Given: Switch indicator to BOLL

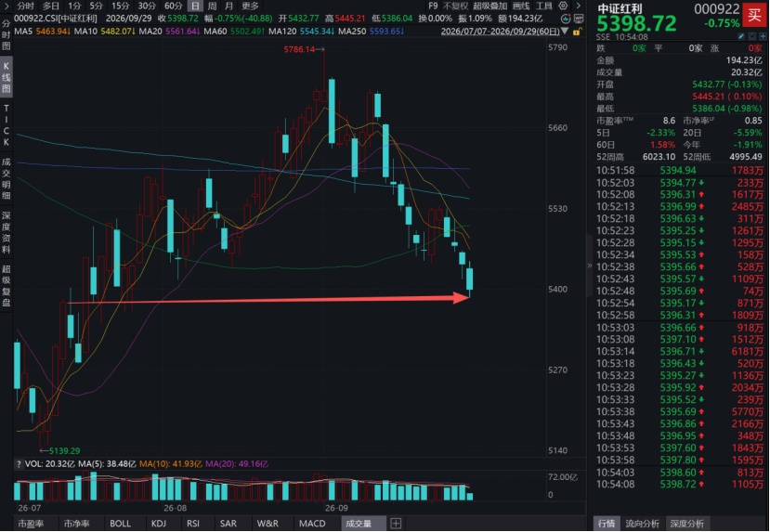Looking at the screenshot, I should coord(121,524).
